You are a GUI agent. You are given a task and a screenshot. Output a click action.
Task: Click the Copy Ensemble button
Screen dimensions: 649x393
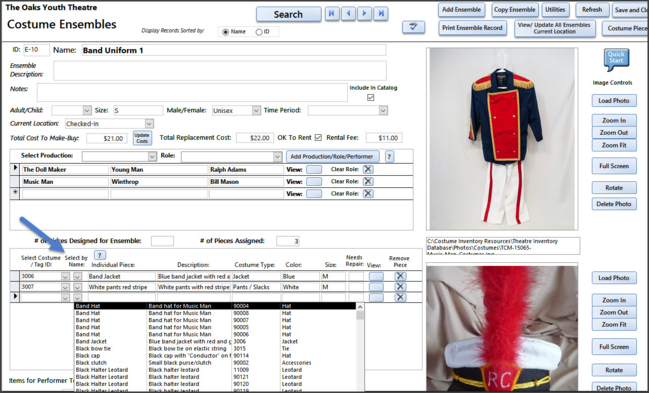click(514, 10)
